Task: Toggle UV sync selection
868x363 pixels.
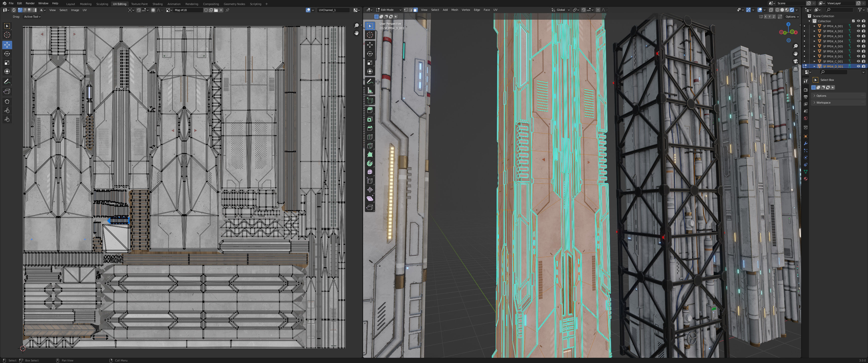Action: (x=14, y=10)
